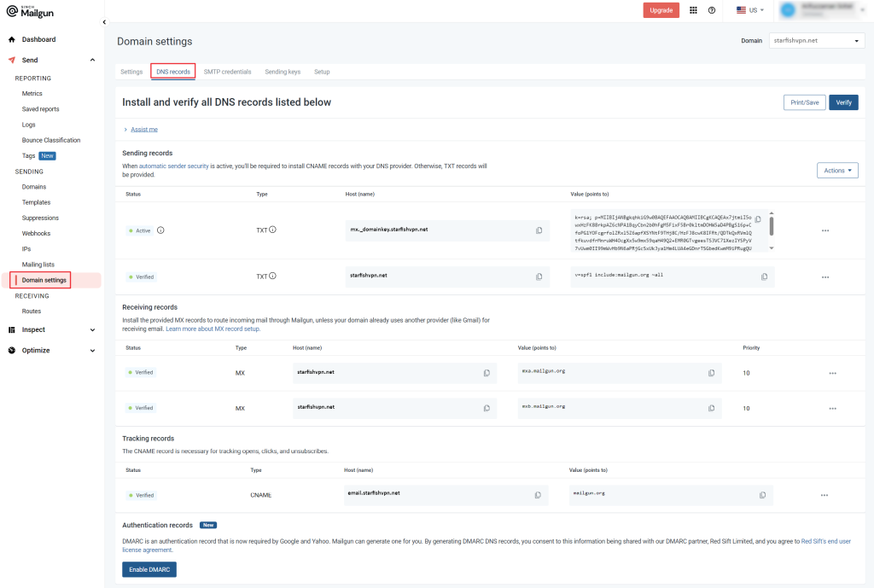Open the Actions dropdown
The height and width of the screenshot is (588, 874).
[x=837, y=171]
